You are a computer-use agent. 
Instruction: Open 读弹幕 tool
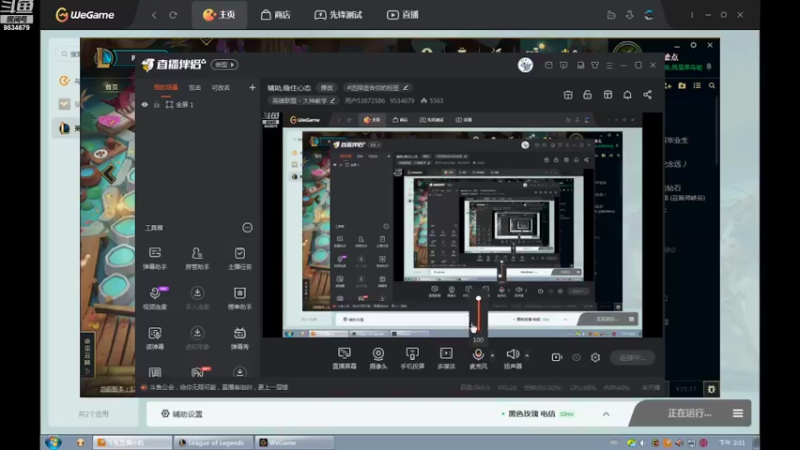(x=155, y=338)
